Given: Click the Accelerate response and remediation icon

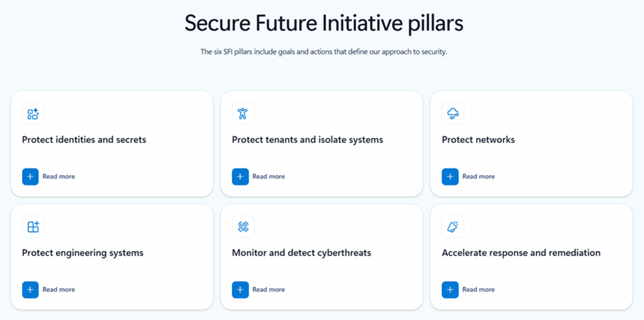Looking at the screenshot, I should (452, 226).
